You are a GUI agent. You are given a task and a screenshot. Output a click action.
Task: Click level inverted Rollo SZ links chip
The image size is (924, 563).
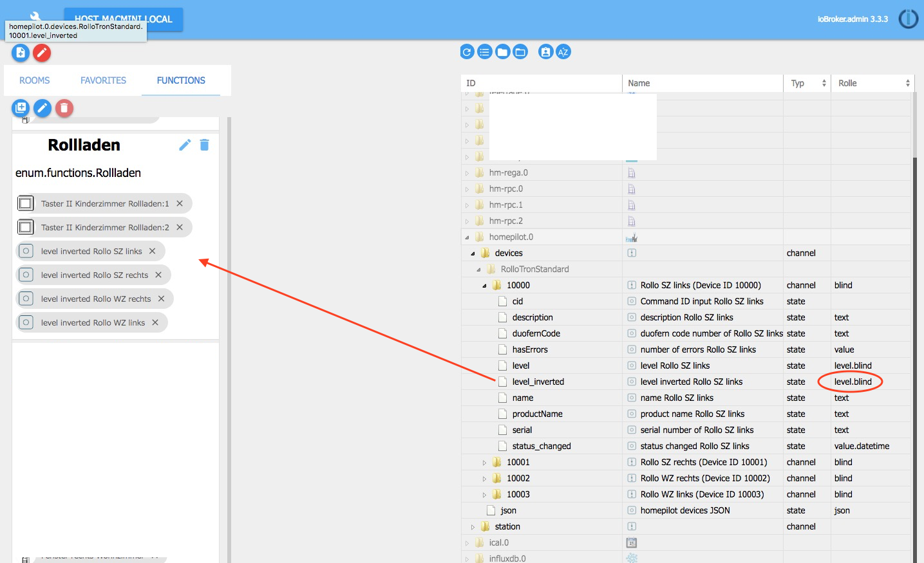[x=91, y=251]
